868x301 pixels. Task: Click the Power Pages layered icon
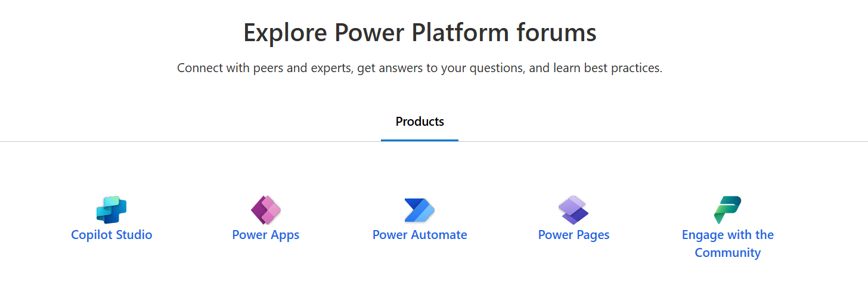[x=573, y=210]
